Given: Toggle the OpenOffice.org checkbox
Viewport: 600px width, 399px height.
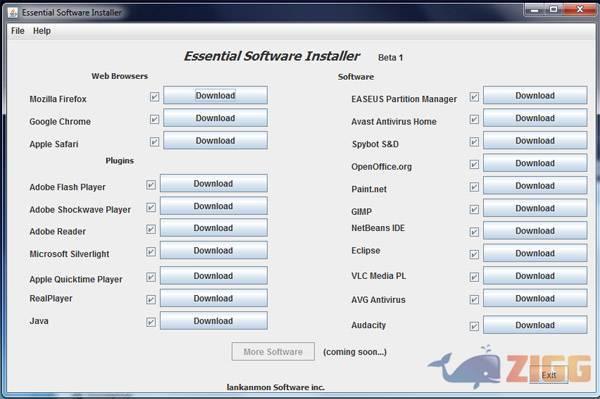Looking at the screenshot, I should 474,164.
